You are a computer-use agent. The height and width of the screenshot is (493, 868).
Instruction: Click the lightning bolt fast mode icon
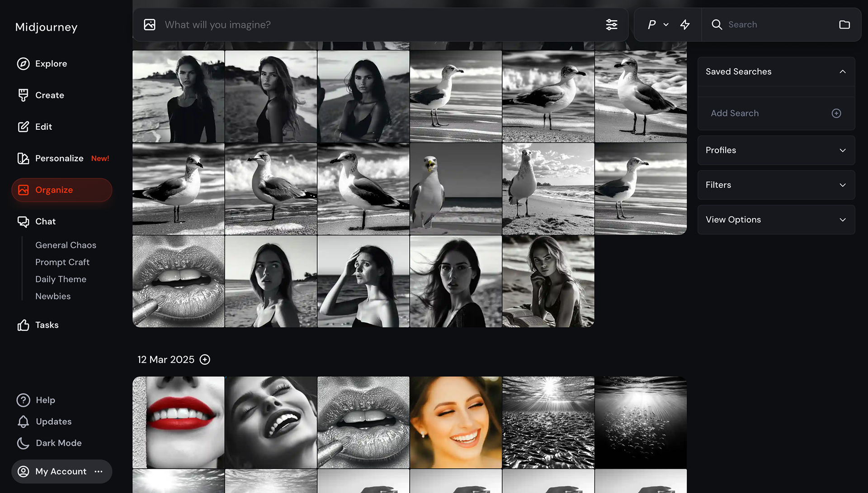(685, 24)
